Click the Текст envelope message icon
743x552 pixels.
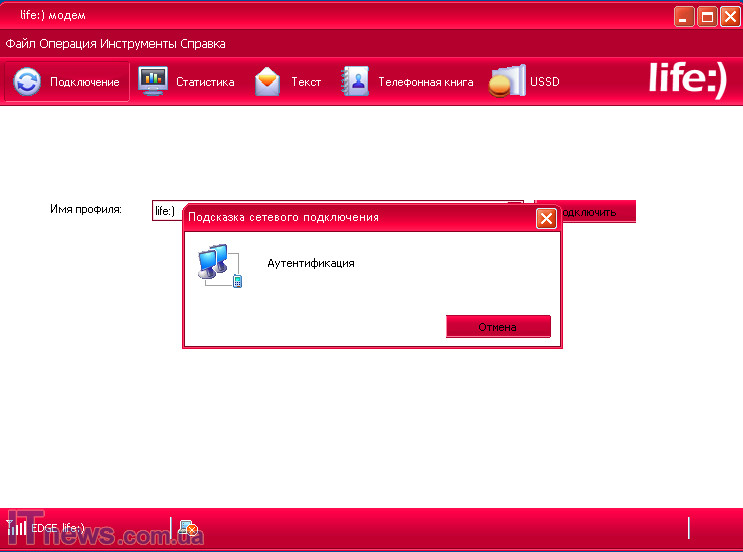pyautogui.click(x=267, y=82)
